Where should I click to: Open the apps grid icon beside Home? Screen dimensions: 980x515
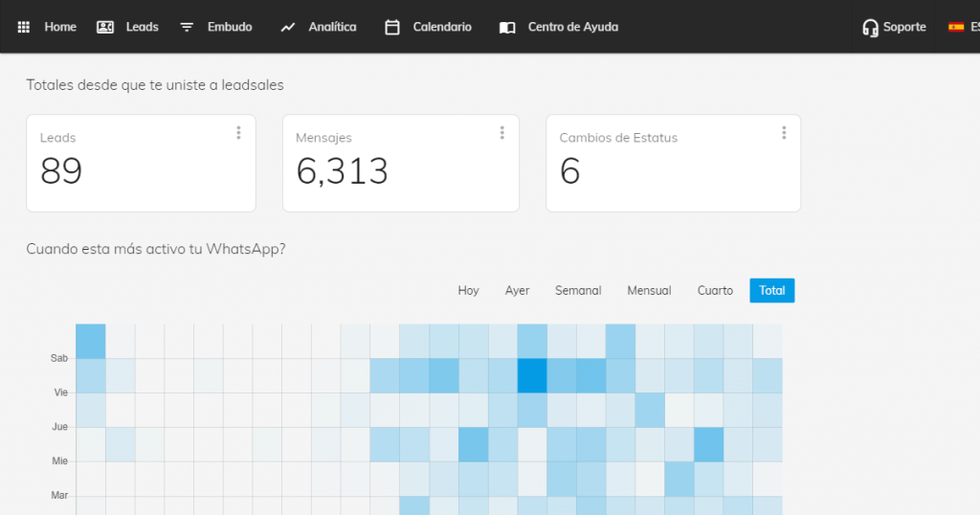(x=24, y=27)
